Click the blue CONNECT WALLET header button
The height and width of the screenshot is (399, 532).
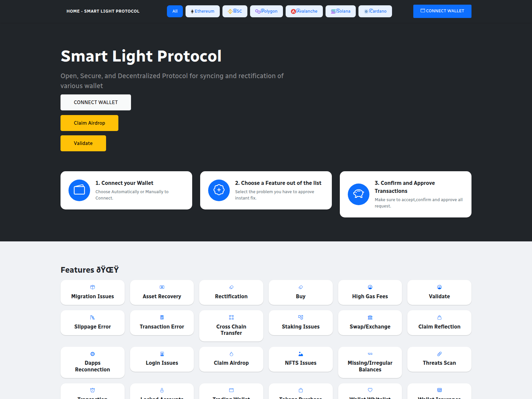tap(442, 11)
